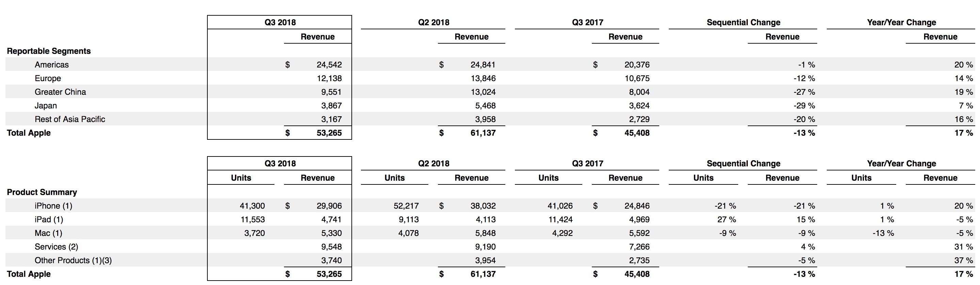This screenshot has width=980, height=285.
Task: Click the Europe segment label
Action: point(48,78)
